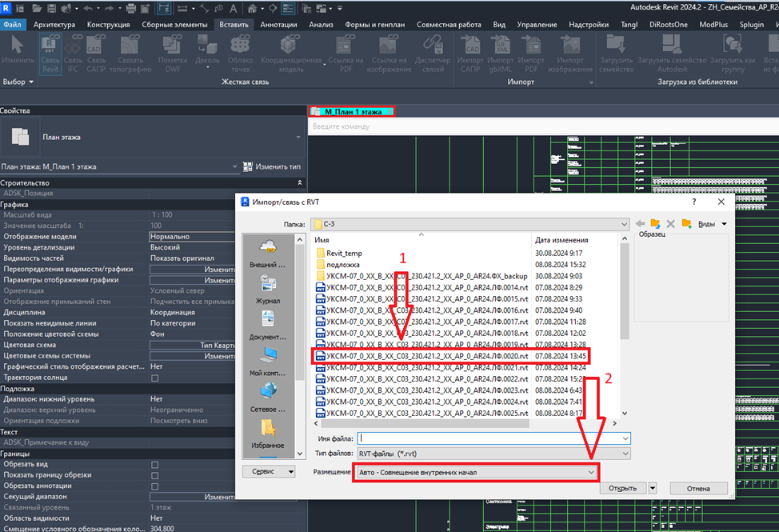Toggle the Обрезать вид checkbox

(x=155, y=465)
